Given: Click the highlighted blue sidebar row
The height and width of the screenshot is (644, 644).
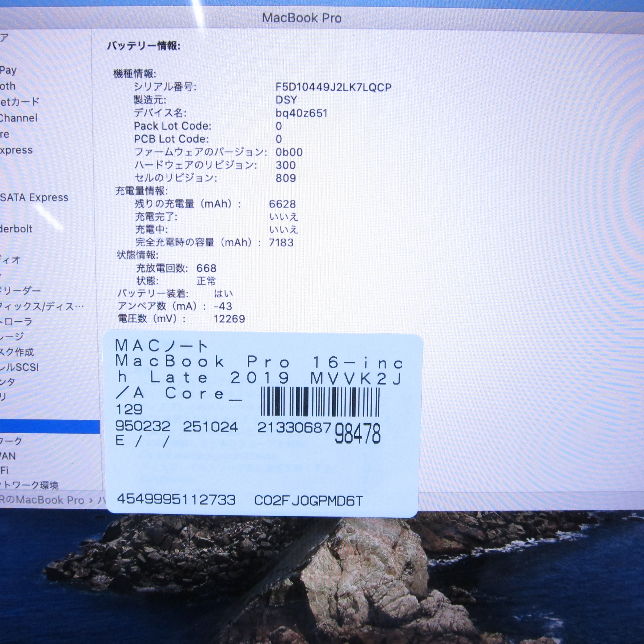Looking at the screenshot, I should (x=49, y=427).
